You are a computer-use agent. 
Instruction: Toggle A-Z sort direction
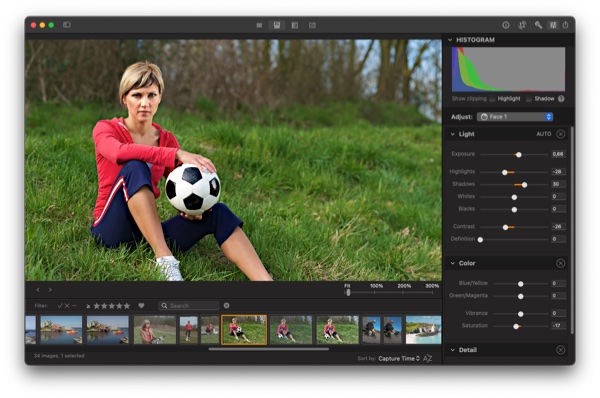coord(427,358)
